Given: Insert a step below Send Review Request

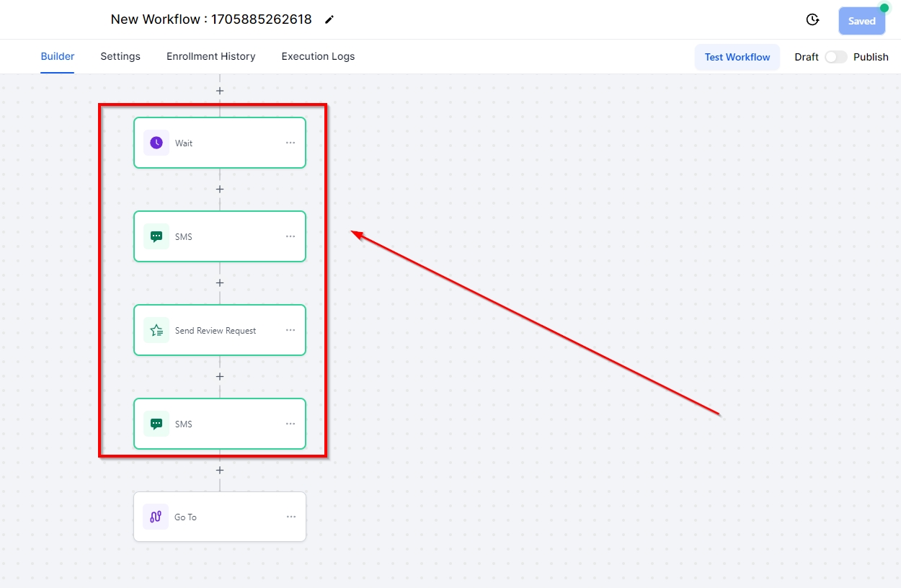Looking at the screenshot, I should [220, 377].
